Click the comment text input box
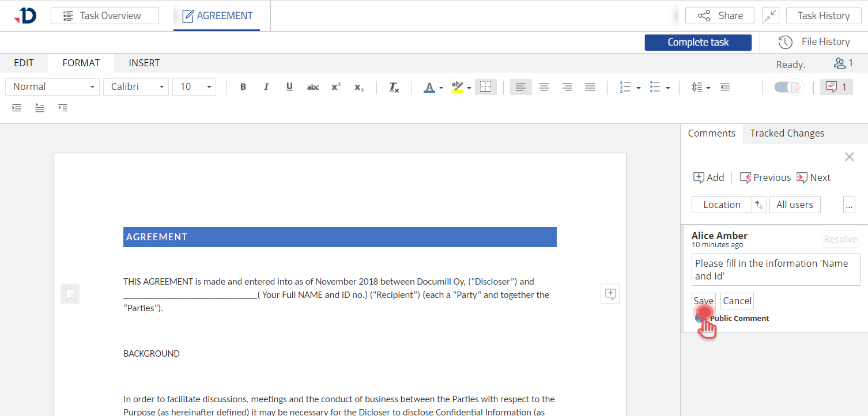 click(775, 270)
